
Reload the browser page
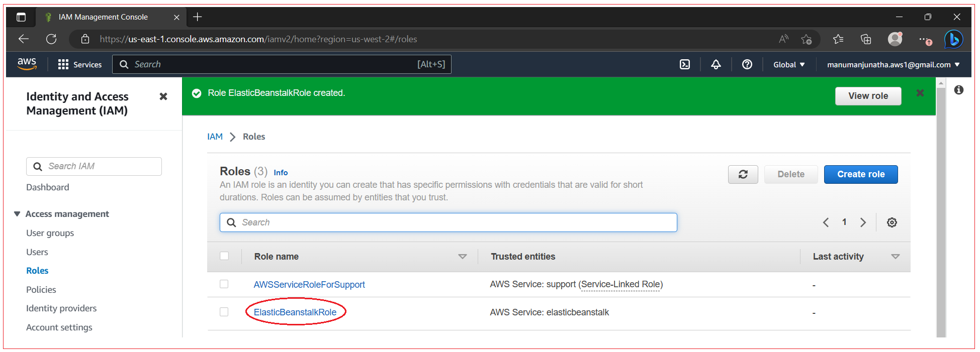click(51, 39)
